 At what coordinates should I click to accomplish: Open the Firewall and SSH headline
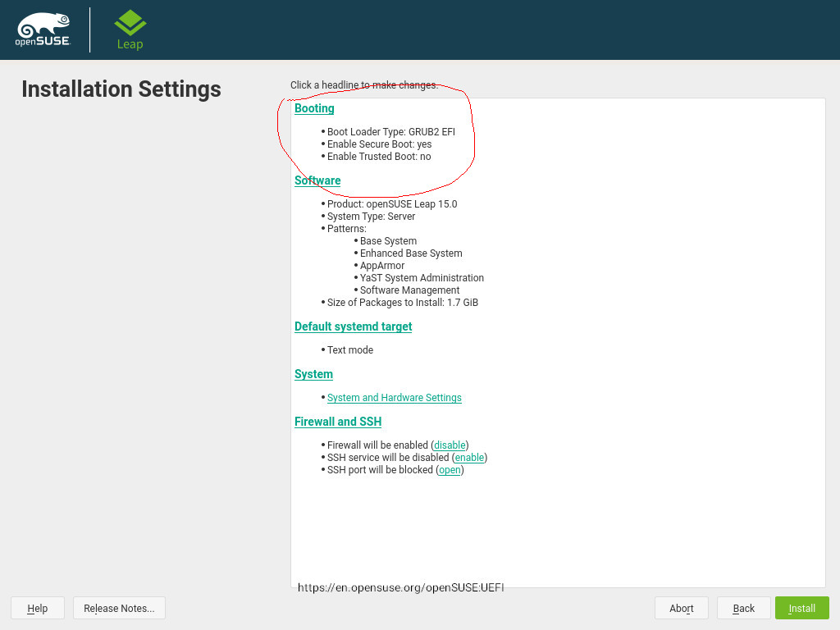(x=337, y=422)
